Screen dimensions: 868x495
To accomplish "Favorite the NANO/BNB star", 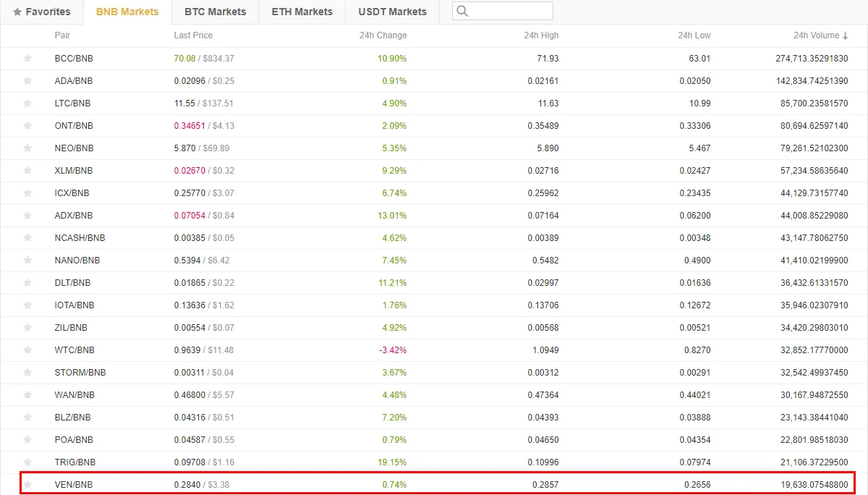I will [x=27, y=261].
